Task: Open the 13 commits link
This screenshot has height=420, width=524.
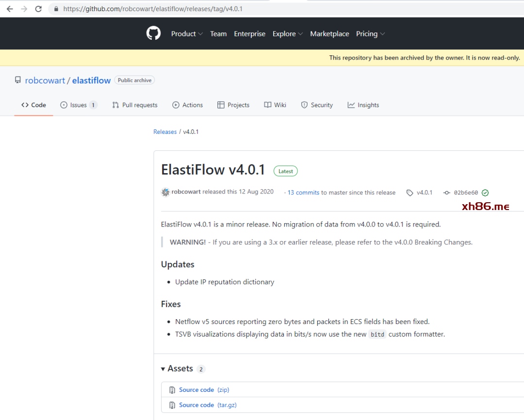Action: [303, 193]
